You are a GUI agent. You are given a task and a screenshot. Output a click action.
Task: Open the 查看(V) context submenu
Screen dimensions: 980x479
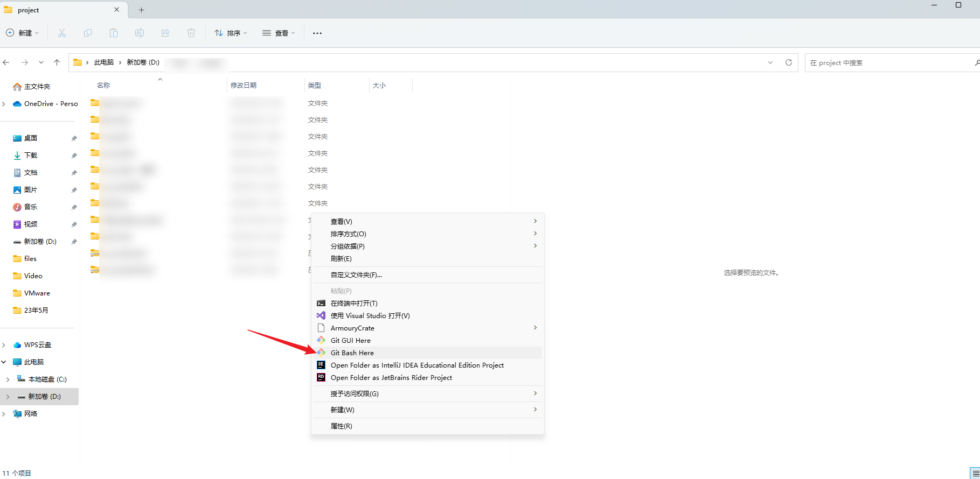(x=428, y=221)
